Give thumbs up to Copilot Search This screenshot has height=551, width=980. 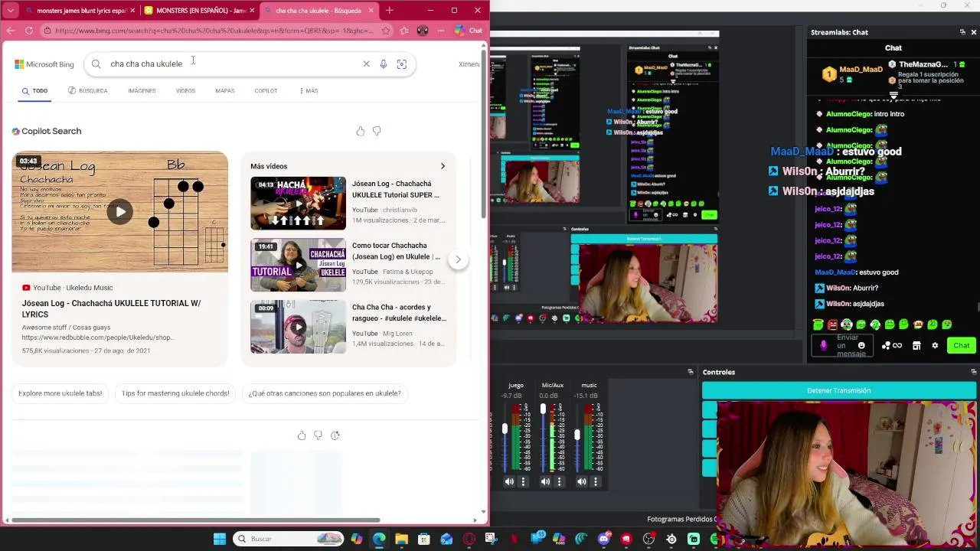coord(361,131)
